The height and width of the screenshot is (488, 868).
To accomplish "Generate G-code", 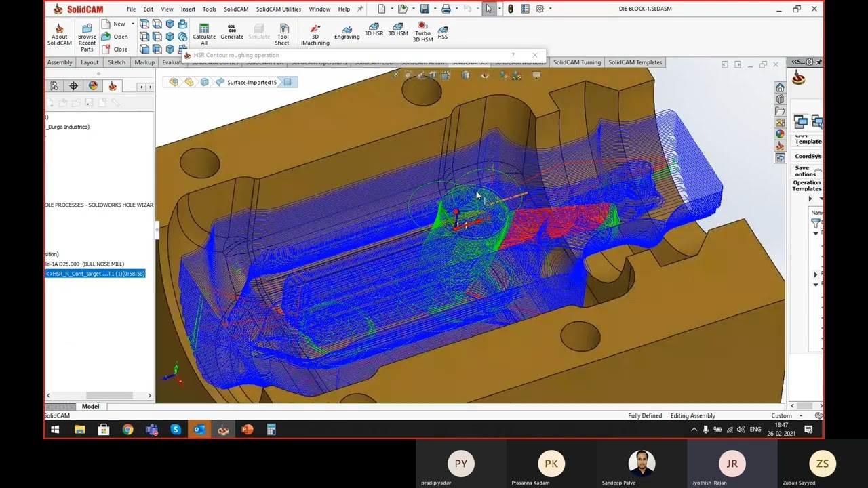I will [x=232, y=33].
